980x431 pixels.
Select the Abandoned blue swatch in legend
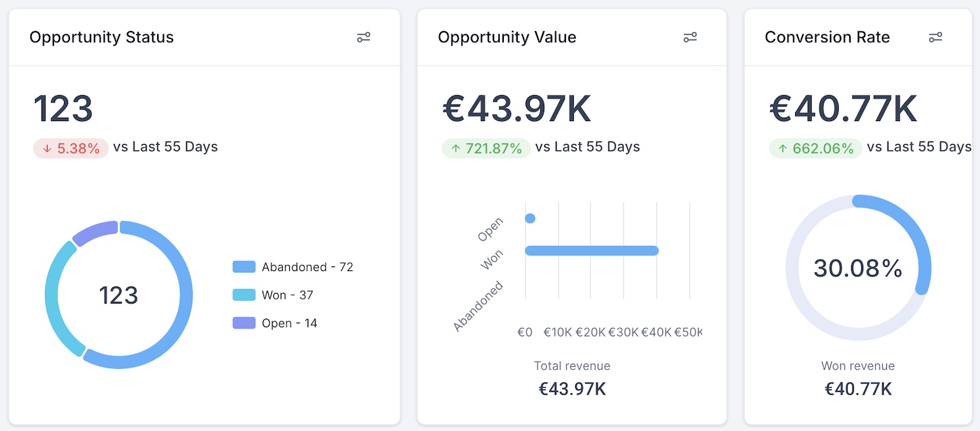coord(244,267)
